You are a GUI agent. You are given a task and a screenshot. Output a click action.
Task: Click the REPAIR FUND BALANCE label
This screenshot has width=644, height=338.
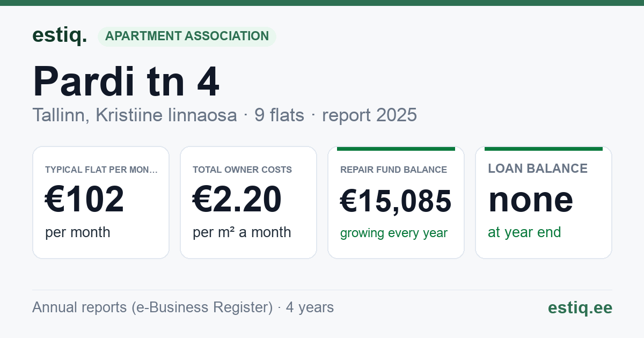(393, 170)
